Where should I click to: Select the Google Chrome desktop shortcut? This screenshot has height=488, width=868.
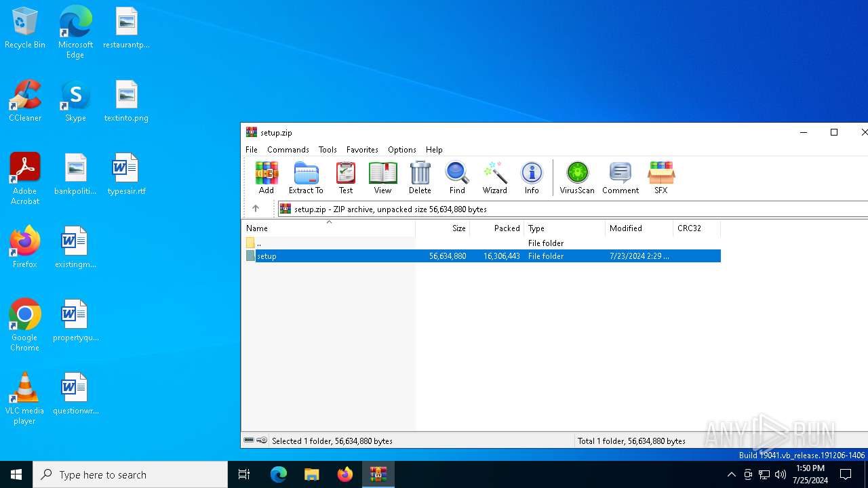[x=25, y=325]
